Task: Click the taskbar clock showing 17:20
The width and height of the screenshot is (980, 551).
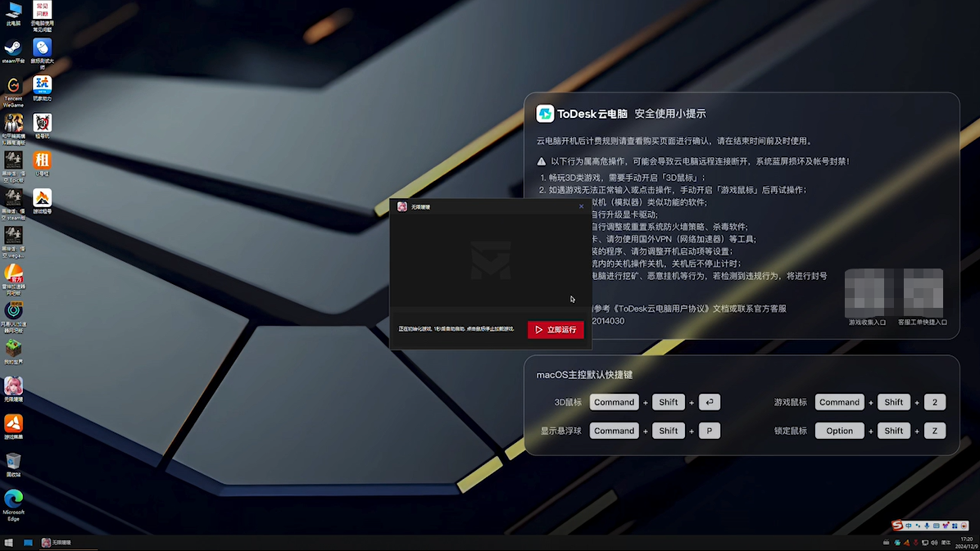Action: pos(966,542)
